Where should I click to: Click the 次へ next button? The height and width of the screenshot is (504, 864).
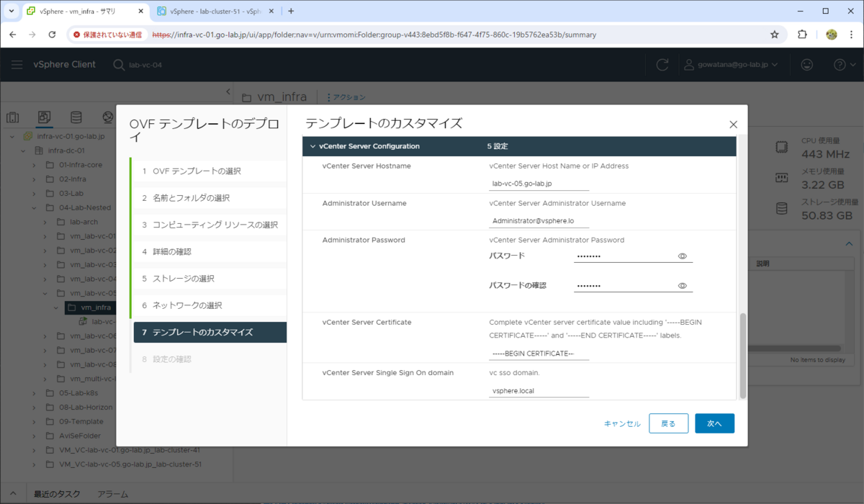click(x=714, y=423)
